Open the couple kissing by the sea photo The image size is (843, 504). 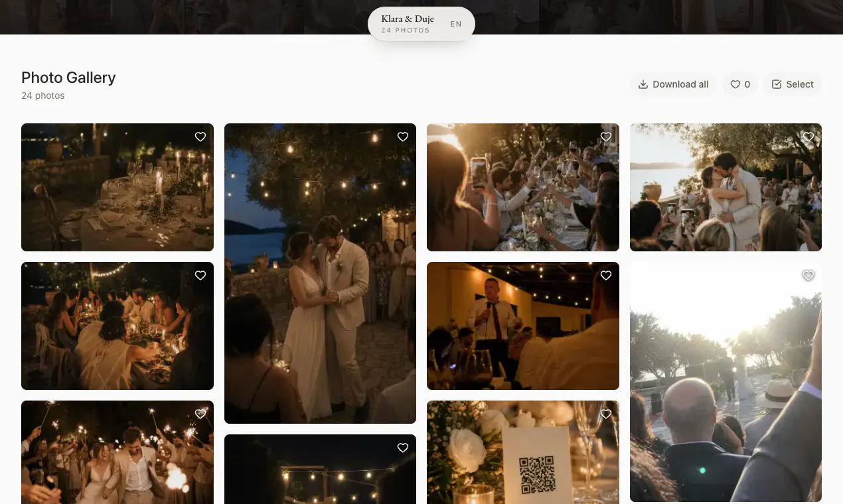tap(726, 187)
